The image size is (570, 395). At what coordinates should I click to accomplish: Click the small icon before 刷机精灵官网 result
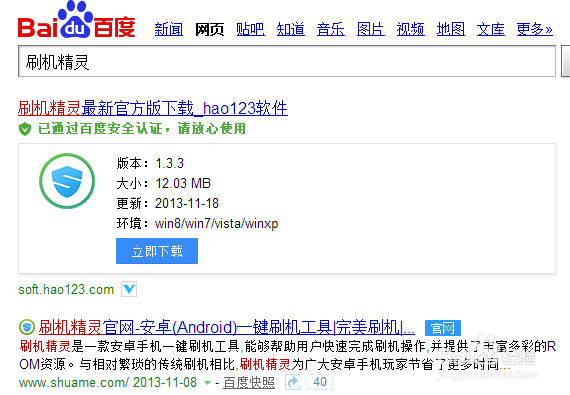tap(27, 327)
